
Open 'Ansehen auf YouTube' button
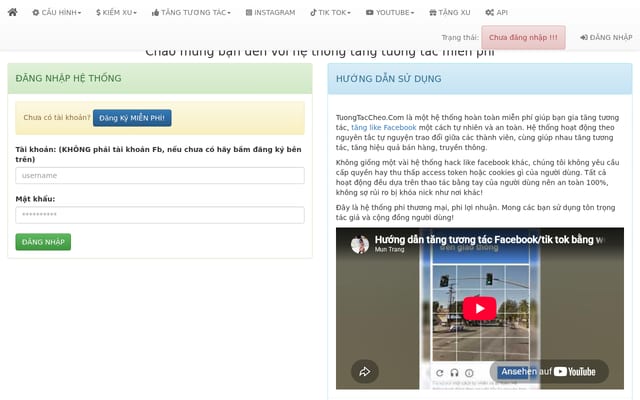549,371
